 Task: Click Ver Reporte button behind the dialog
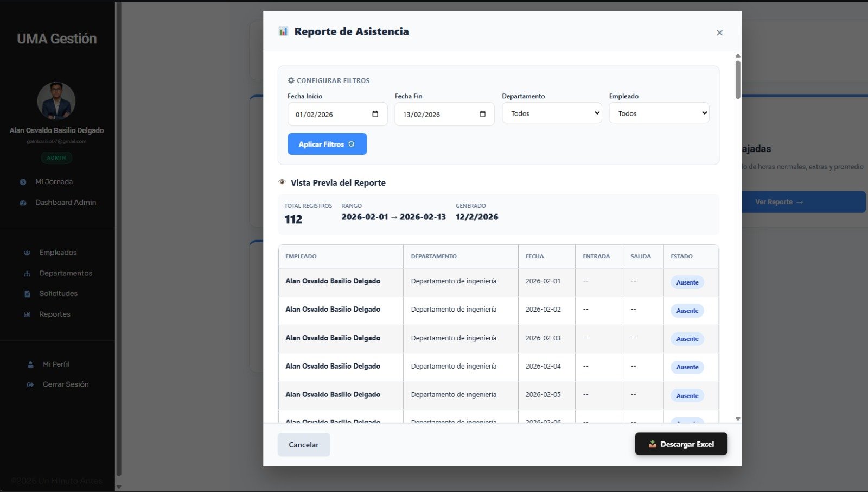(x=803, y=202)
